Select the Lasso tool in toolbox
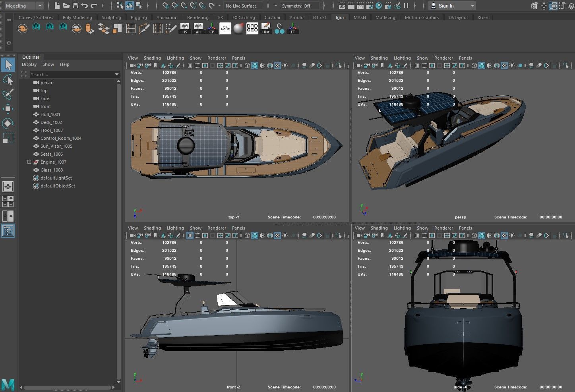Screen dimensions: 575x392 pos(8,79)
